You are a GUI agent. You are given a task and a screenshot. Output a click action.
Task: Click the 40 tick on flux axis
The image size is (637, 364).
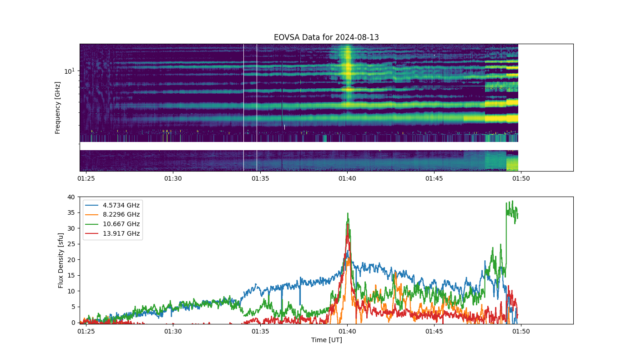coord(71,197)
